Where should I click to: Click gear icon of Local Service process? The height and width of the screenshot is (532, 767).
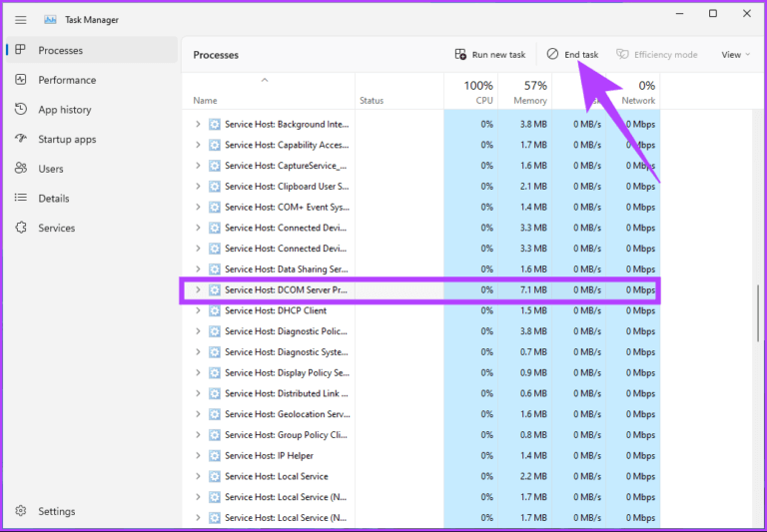(215, 476)
